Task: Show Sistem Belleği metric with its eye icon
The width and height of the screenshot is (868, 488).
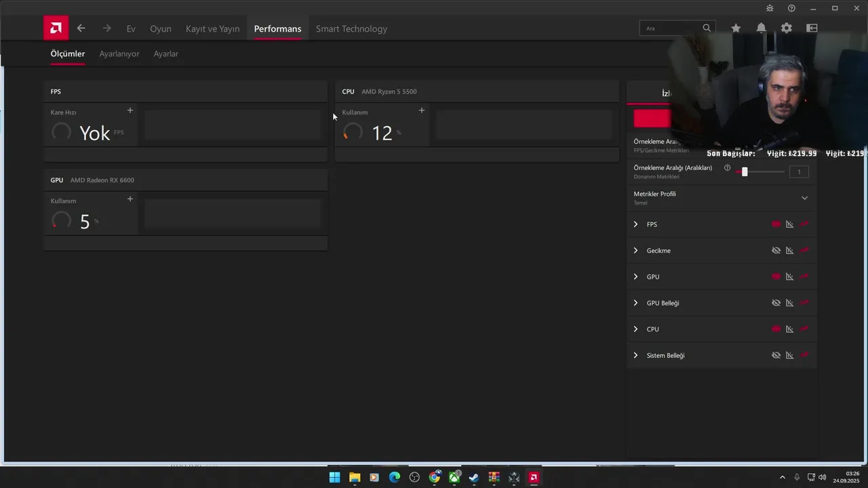Action: coord(776,355)
